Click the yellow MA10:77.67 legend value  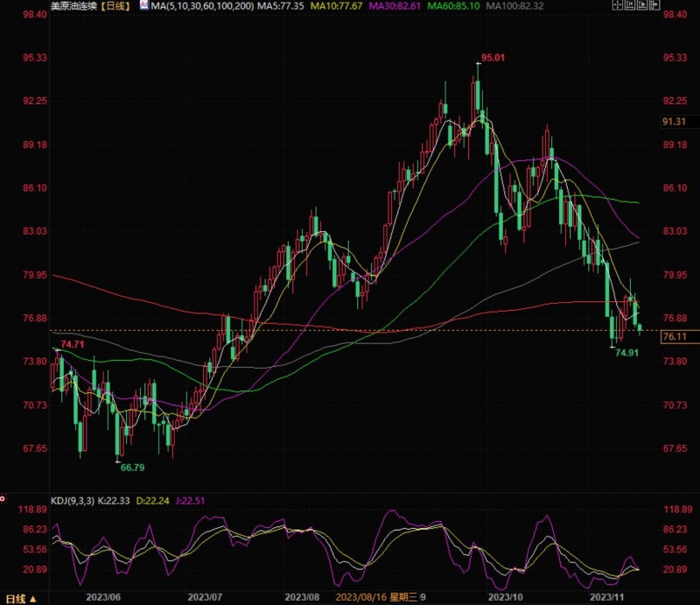336,6
